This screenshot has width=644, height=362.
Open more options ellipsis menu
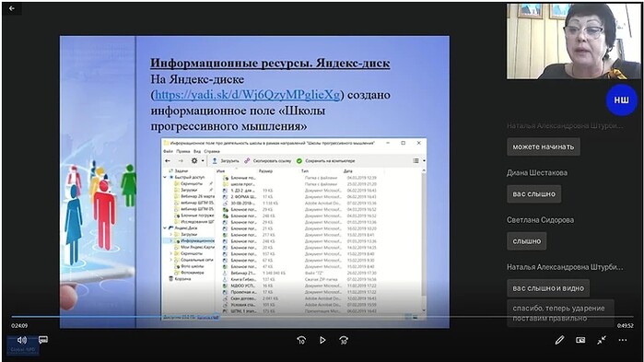623,340
